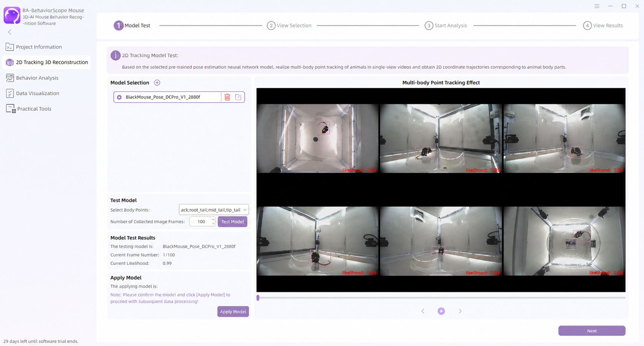Click the Project Information terminal icon
The height and width of the screenshot is (346, 644).
pos(10,47)
